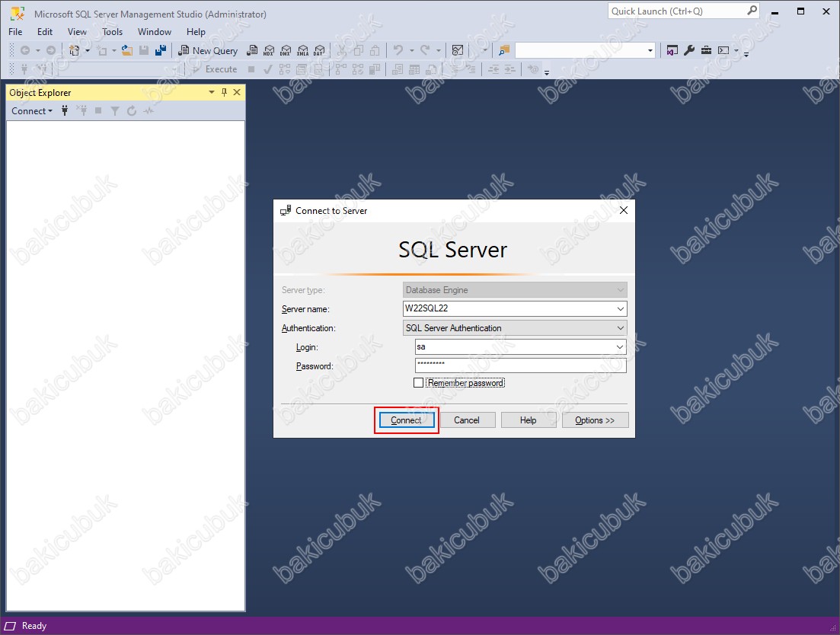Click the Refresh icon in Object Explorer
Viewport: 840px width, 635px height.
pos(132,111)
